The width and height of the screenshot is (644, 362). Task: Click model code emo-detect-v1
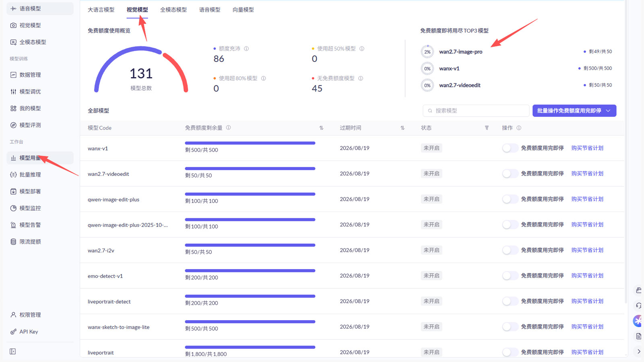coord(105,276)
